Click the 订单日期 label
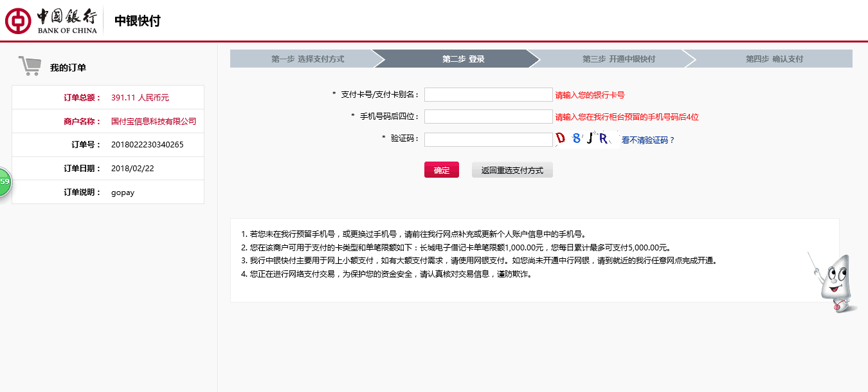Image resolution: width=868 pixels, height=392 pixels. click(82, 168)
